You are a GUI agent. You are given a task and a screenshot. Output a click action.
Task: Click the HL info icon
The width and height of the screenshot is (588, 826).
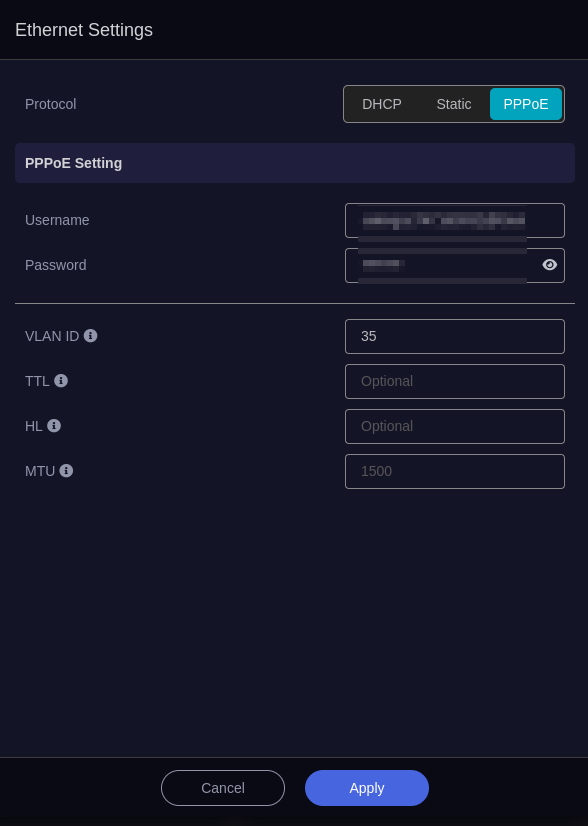pos(54,425)
